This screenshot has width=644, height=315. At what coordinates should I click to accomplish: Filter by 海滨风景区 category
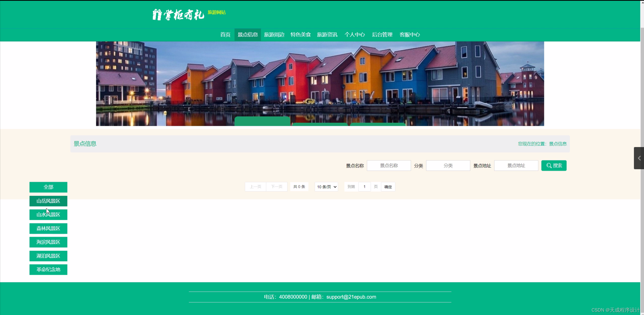[x=48, y=242]
